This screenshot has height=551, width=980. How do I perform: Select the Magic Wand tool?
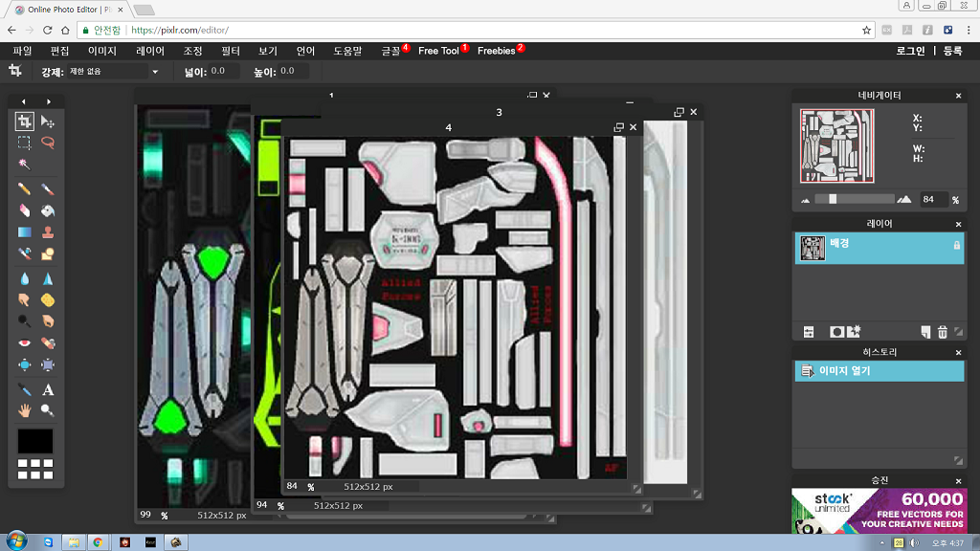pyautogui.click(x=24, y=164)
